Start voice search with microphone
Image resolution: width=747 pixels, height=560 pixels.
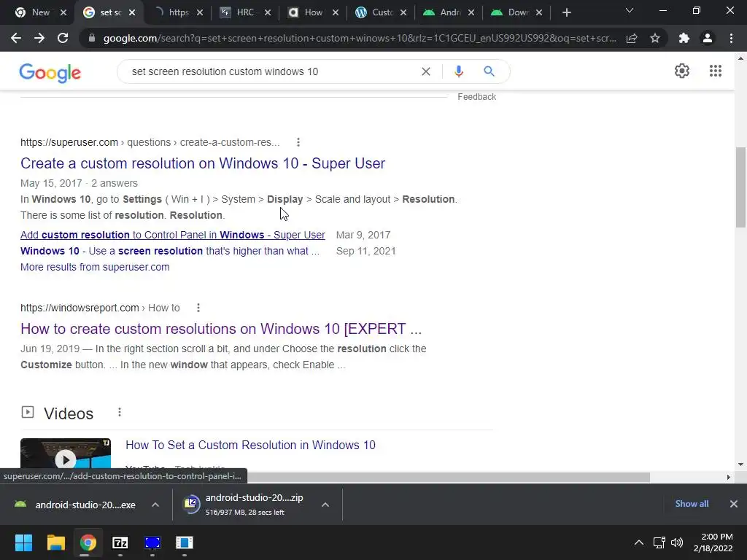458,71
